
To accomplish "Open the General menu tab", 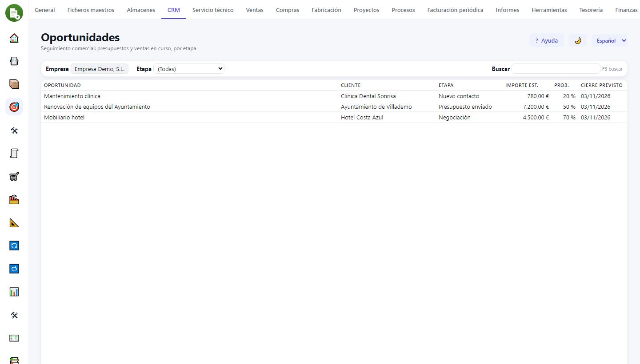I will click(x=45, y=10).
